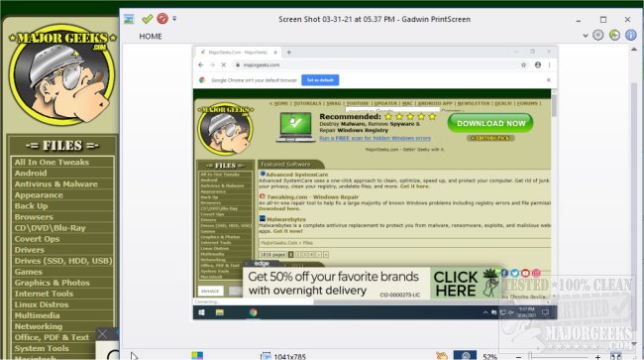Expand the ribbon with the chevron arrow
Screen dimensions: 644x360
[x=586, y=36]
